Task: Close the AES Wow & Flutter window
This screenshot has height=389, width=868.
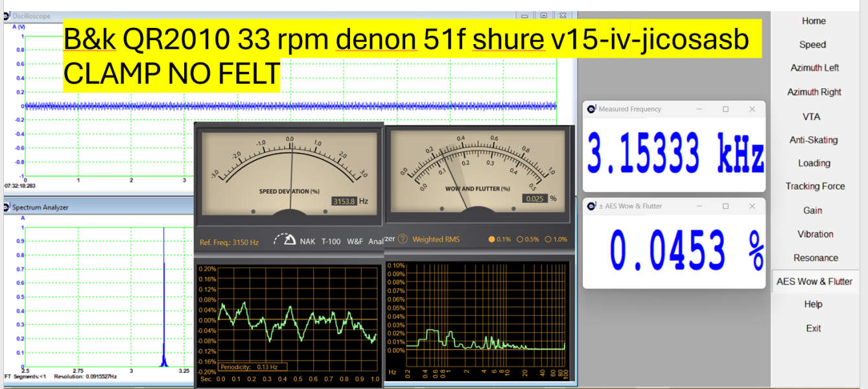Action: click(x=752, y=206)
